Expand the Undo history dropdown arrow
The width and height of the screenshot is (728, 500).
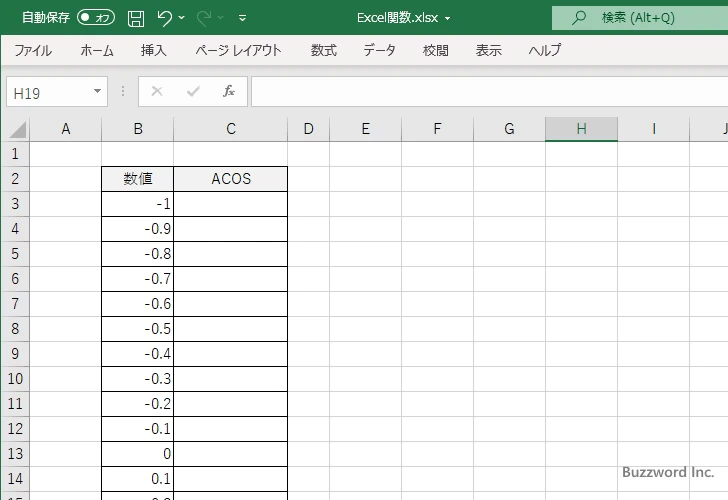pos(182,18)
